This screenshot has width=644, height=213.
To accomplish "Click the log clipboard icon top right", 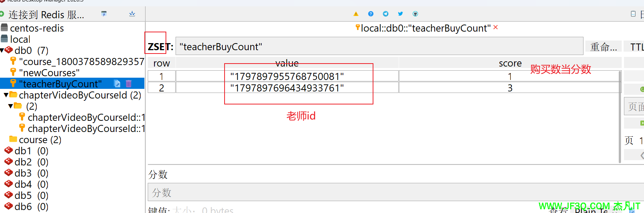I will tap(633, 14).
